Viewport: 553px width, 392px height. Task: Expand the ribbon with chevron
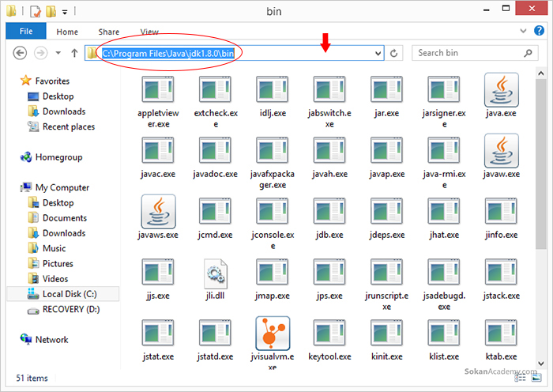tap(523, 31)
